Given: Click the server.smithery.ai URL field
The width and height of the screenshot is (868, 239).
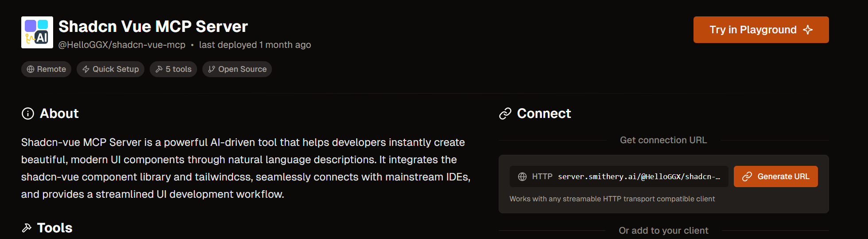Looking at the screenshot, I should (x=619, y=176).
